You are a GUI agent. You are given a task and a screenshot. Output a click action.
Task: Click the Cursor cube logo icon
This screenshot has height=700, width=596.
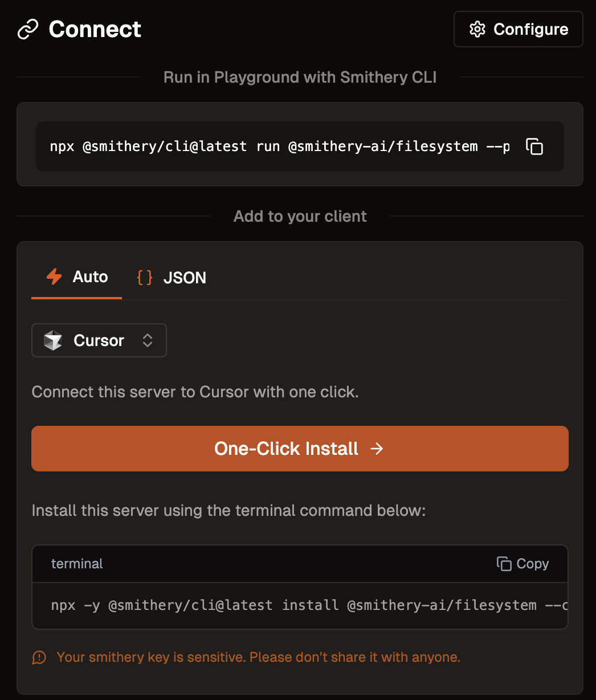point(53,340)
